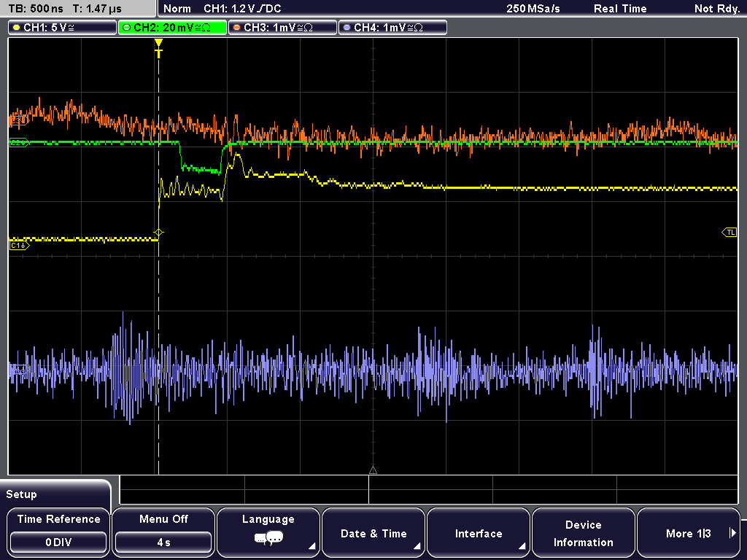Click the purple dot on CH4 tab
Viewport: 747px width, 560px height.
click(347, 28)
